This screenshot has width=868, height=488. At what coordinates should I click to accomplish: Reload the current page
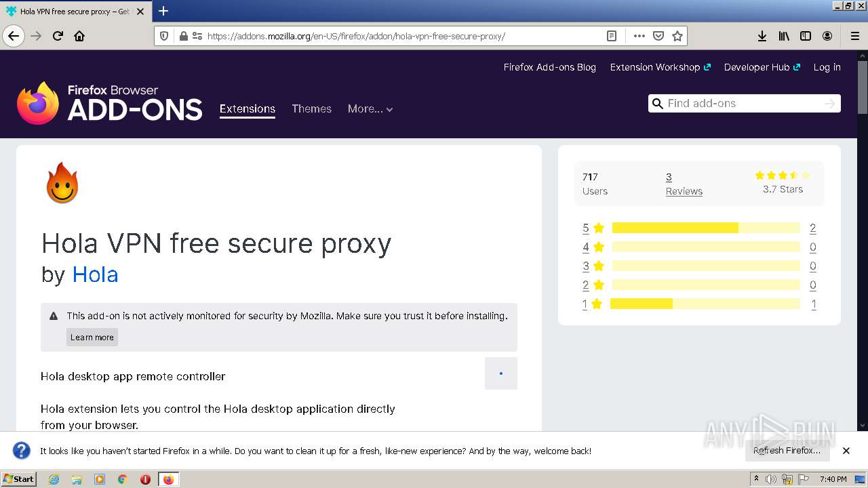click(x=58, y=36)
